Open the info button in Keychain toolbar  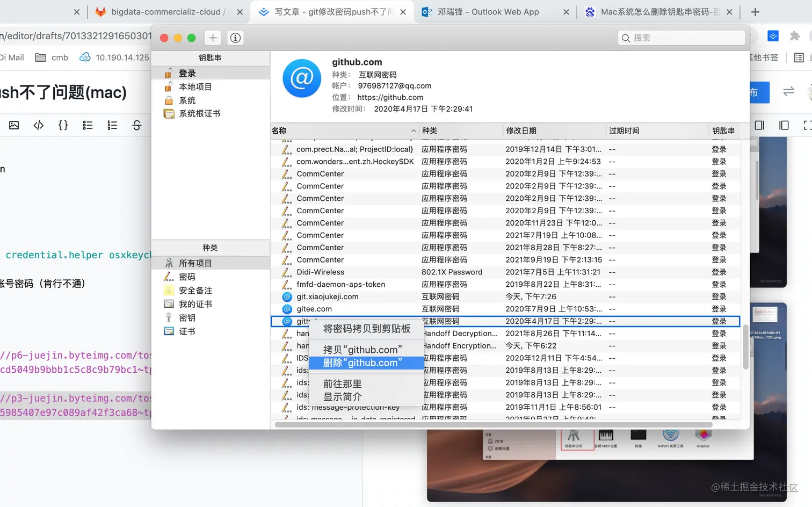tap(235, 38)
